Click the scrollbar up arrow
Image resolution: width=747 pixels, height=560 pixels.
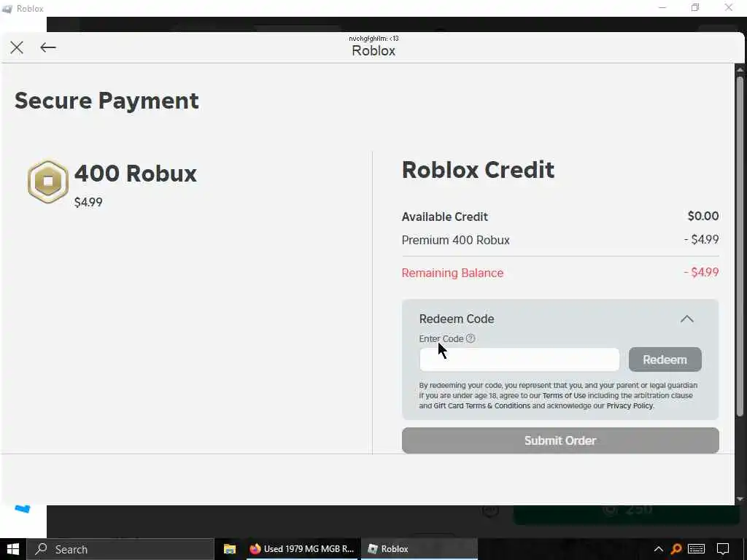coord(740,69)
